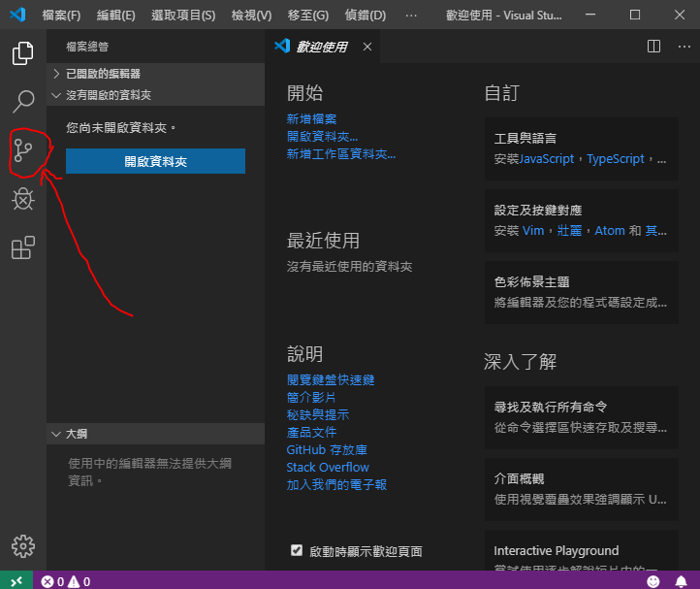This screenshot has width=700, height=589.
Task: Open the warnings count in status bar
Action: 80,581
